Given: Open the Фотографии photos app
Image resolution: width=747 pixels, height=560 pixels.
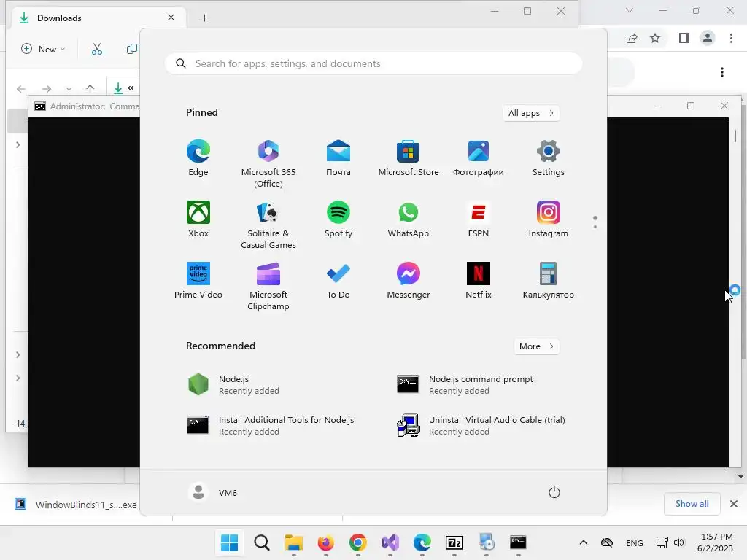Looking at the screenshot, I should [x=479, y=158].
